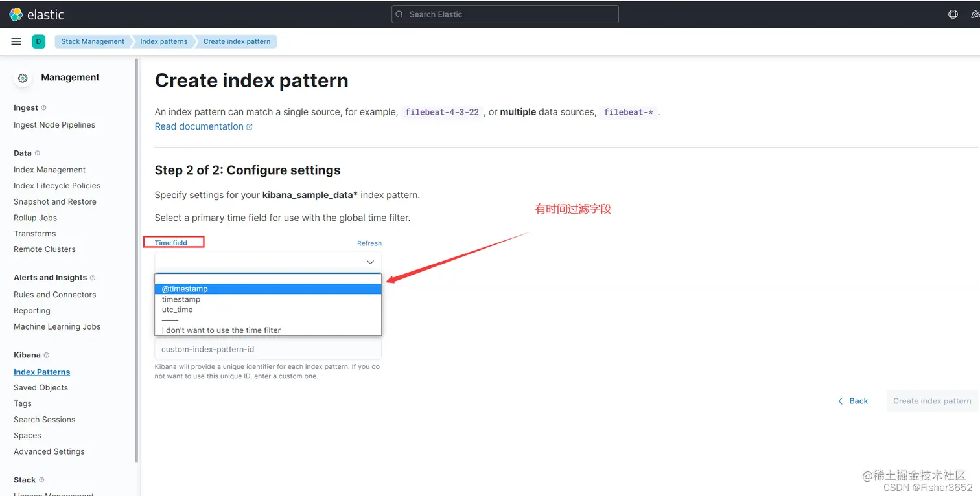Go to Stack Management breadcrumb
The image size is (980, 496).
click(93, 41)
